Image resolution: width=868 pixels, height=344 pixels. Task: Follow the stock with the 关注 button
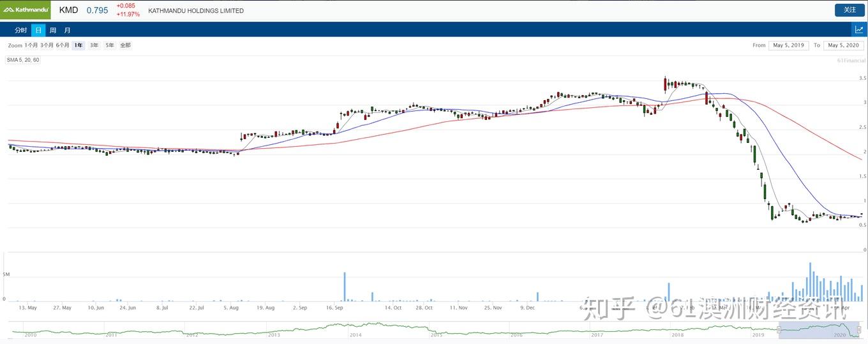[849, 10]
